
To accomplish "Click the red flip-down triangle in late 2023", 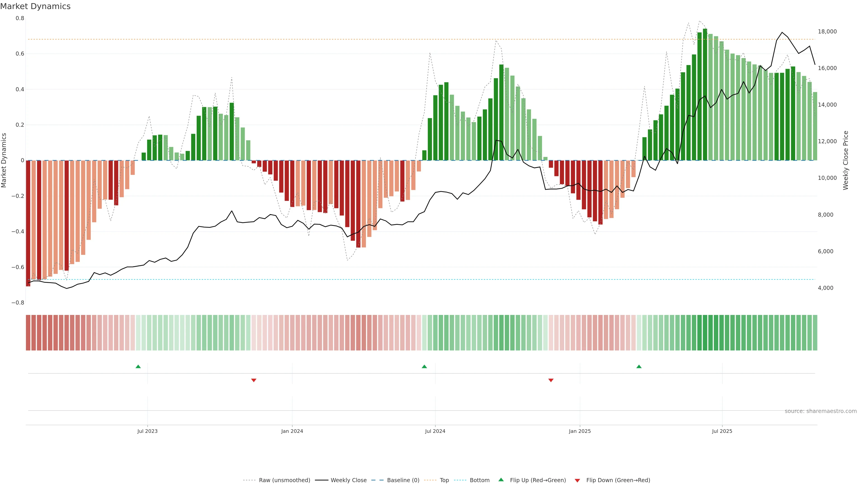I will pyautogui.click(x=254, y=380).
